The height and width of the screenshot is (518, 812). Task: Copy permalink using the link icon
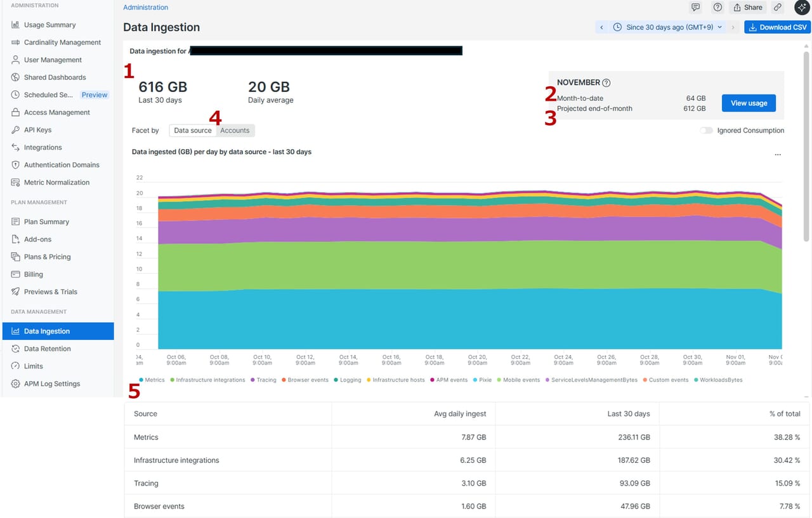point(778,8)
